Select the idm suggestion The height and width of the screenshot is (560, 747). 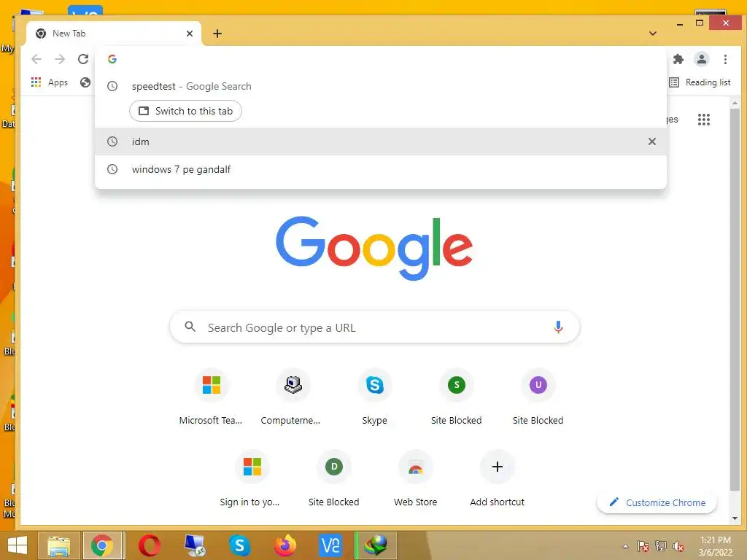(x=381, y=141)
